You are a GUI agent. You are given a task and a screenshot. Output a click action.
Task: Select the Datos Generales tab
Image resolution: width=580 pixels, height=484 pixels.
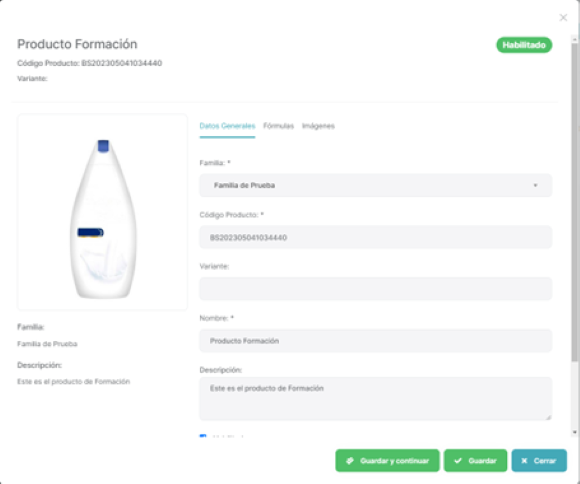227,126
